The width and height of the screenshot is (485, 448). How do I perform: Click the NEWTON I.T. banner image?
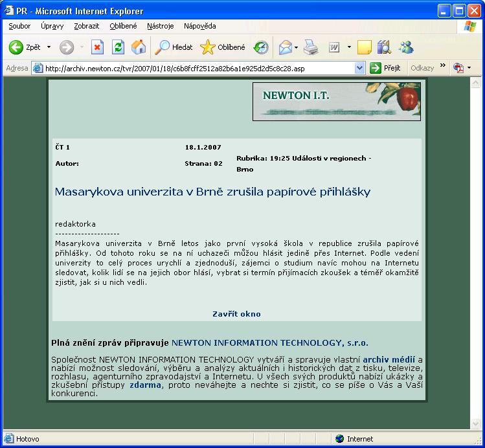point(337,102)
